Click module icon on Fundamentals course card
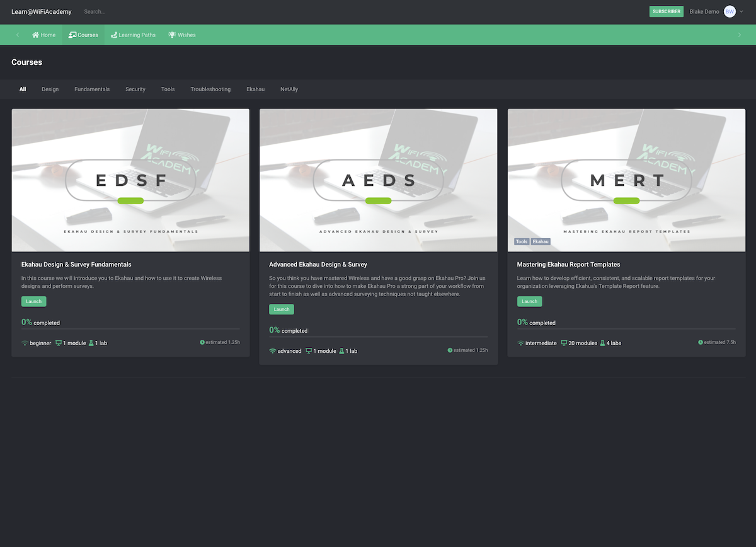Image resolution: width=756 pixels, height=547 pixels. click(x=59, y=343)
